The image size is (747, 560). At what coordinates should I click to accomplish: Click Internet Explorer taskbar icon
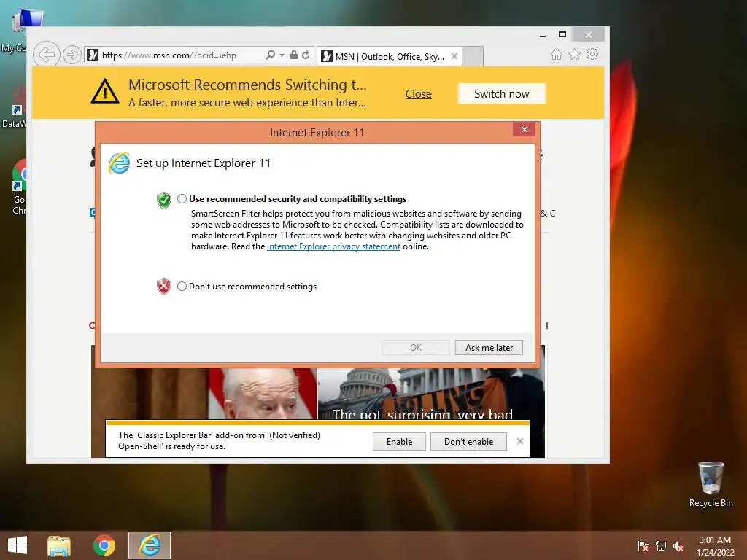click(x=150, y=545)
